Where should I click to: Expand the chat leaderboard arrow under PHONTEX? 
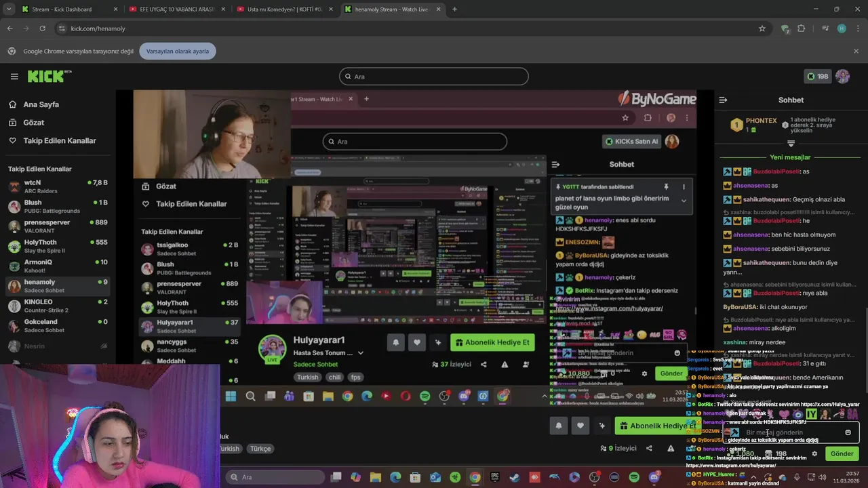coord(791,143)
